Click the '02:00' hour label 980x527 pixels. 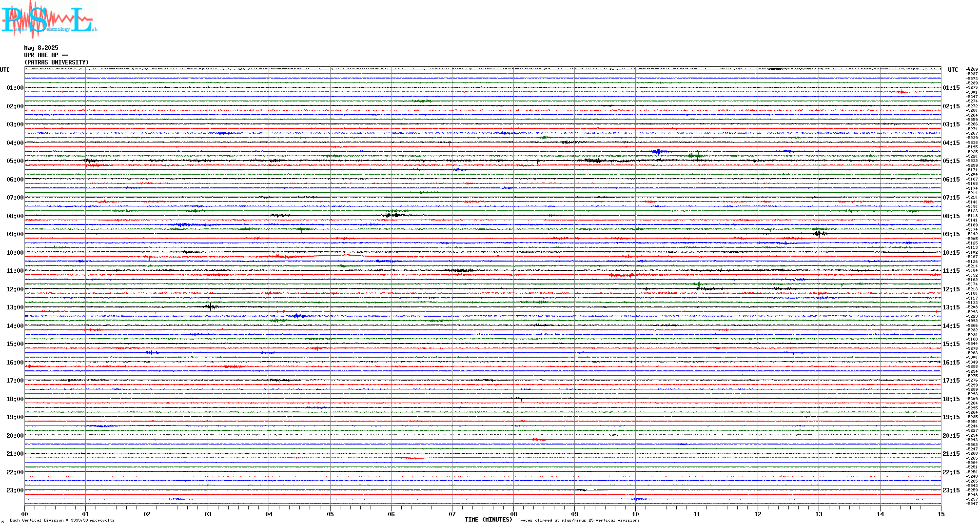click(x=15, y=106)
